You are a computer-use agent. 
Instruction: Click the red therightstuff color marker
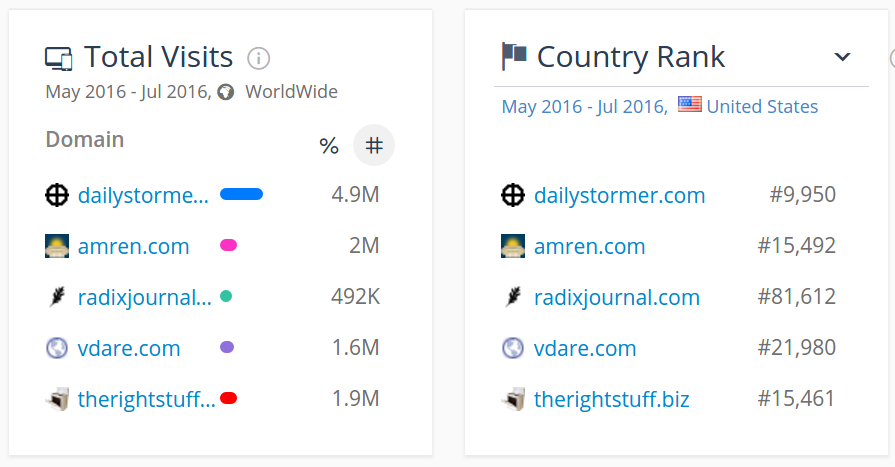click(x=228, y=398)
